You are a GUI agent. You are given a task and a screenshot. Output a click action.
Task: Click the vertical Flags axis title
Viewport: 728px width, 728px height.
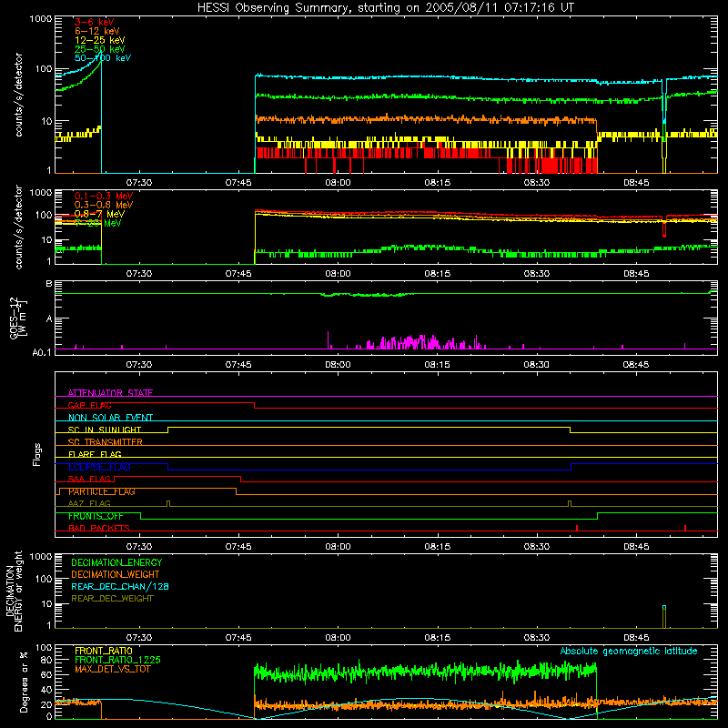pyautogui.click(x=36, y=454)
